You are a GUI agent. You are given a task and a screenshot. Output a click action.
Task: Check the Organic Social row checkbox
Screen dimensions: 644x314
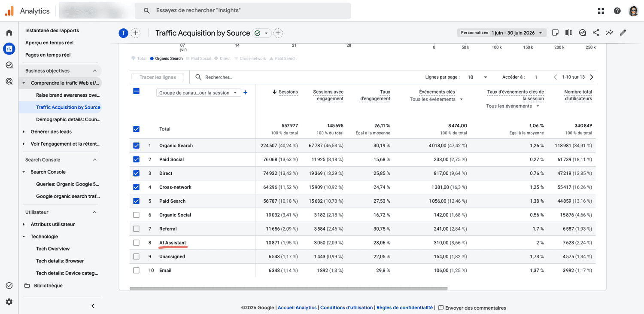[136, 215]
